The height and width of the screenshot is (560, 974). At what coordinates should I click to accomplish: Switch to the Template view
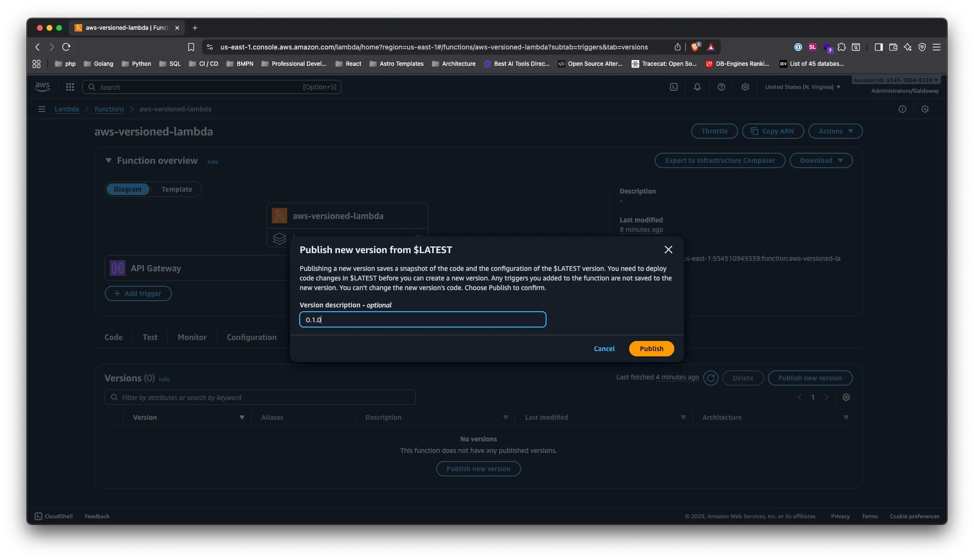176,189
